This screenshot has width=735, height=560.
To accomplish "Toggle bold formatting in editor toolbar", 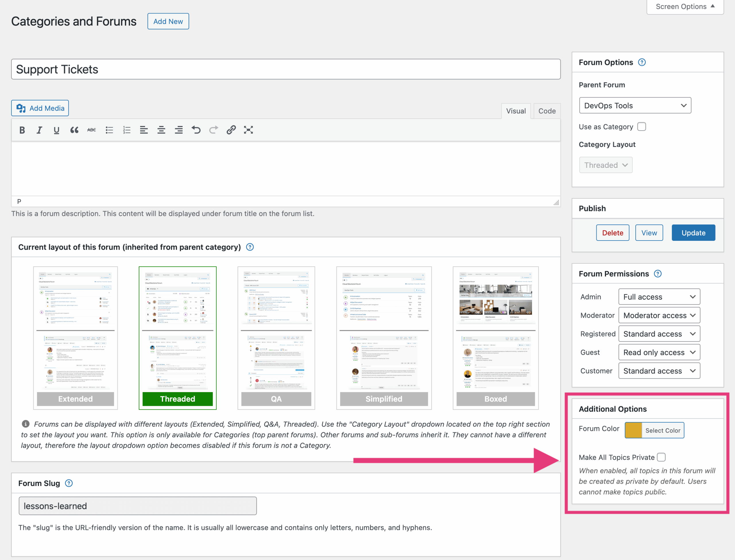I will pos(22,130).
